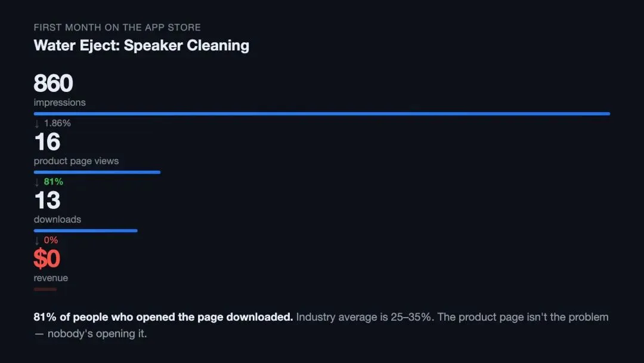Click the product page views bar
Image resolution: width=644 pixels, height=363 pixels.
[97, 173]
